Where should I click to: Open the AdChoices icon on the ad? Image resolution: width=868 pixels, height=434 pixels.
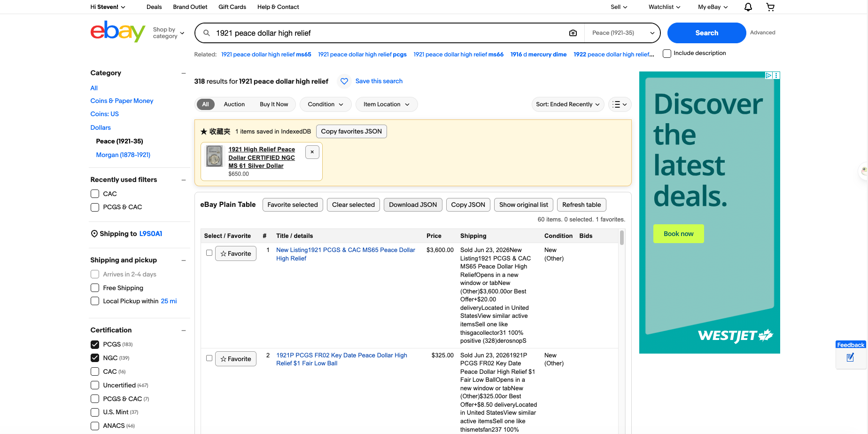[769, 75]
